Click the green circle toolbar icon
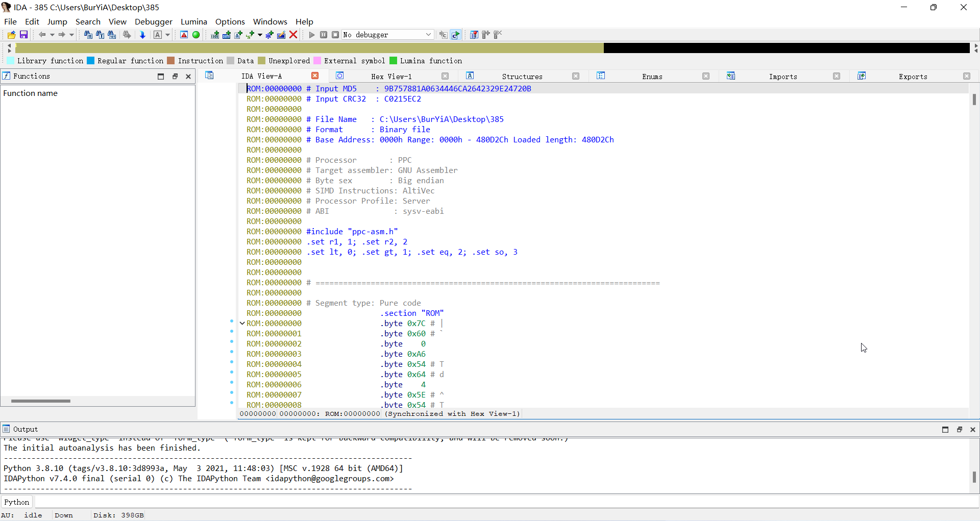980x521 pixels. click(196, 35)
